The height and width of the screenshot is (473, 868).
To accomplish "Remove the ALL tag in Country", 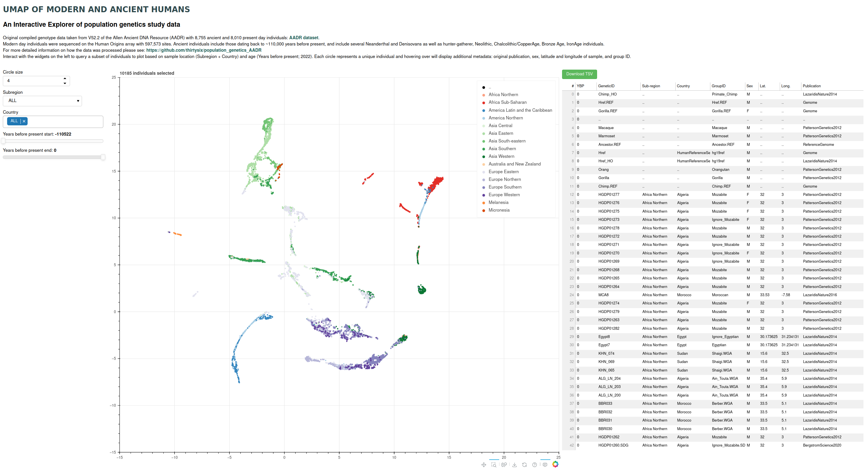I will (x=24, y=121).
